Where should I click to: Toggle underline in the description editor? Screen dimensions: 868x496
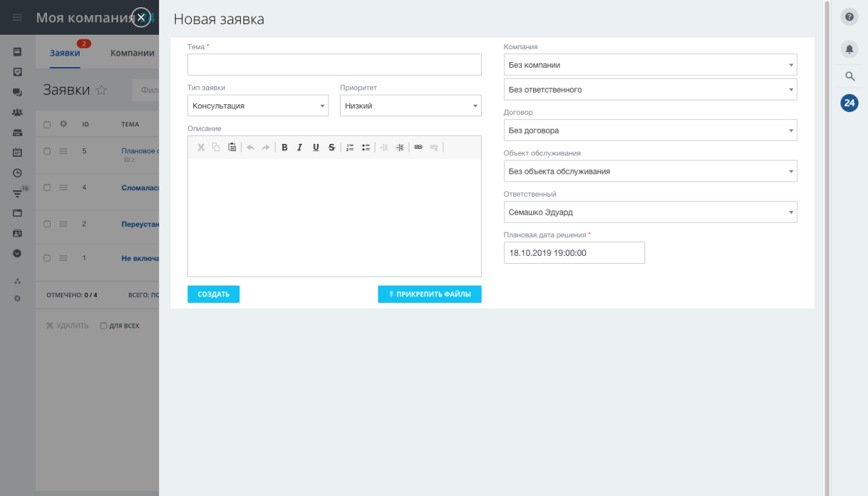click(x=315, y=147)
